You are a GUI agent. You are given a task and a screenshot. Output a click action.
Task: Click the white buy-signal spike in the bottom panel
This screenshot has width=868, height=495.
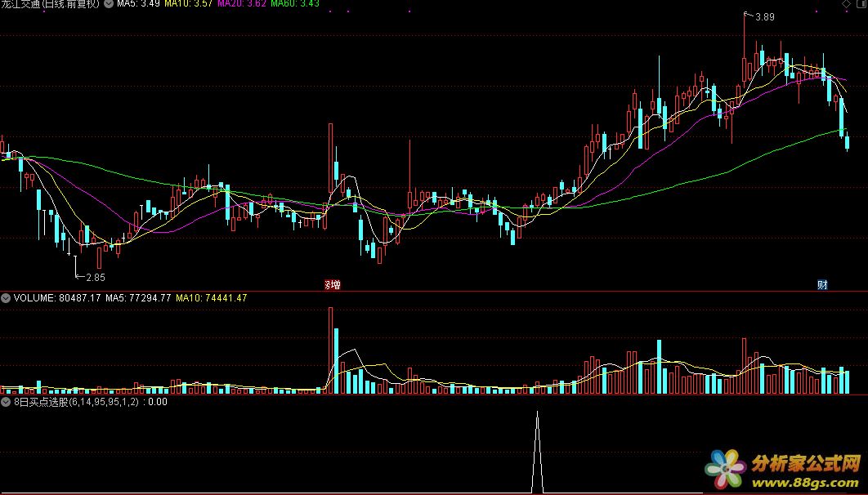537,453
